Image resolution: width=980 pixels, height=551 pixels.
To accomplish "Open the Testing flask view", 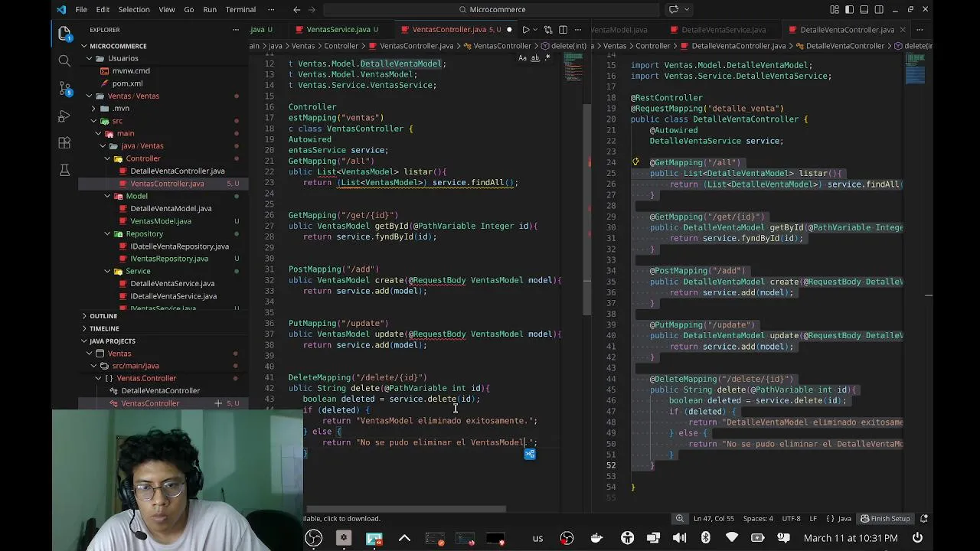I will click(x=64, y=170).
